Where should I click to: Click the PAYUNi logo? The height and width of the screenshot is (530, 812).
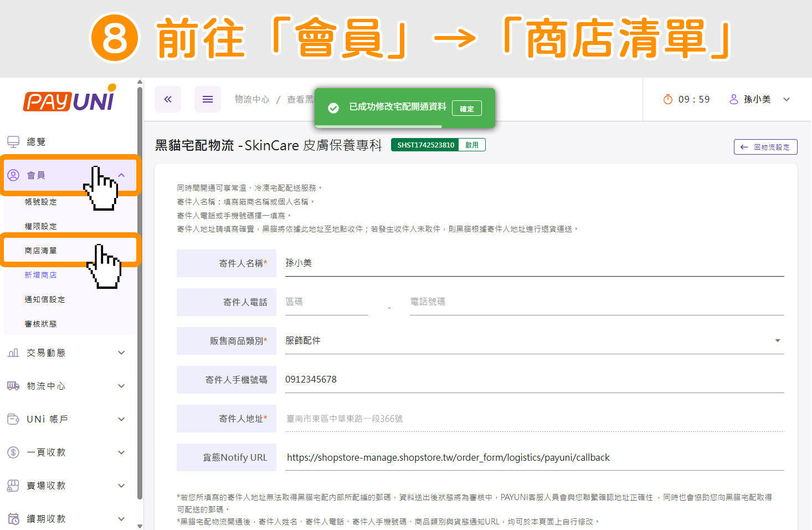(70, 99)
